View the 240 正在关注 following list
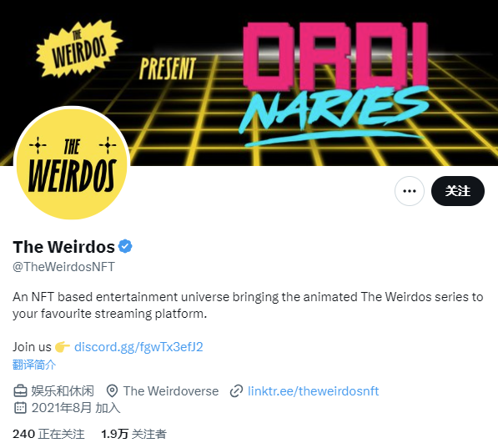Viewport: 498px width, 448px height. [x=48, y=434]
